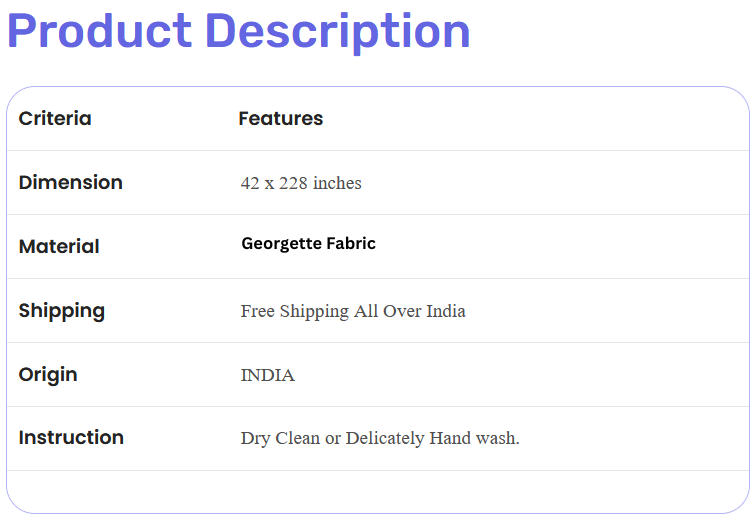This screenshot has width=756, height=521.
Task: Click the Instruction row label
Action: click(71, 438)
